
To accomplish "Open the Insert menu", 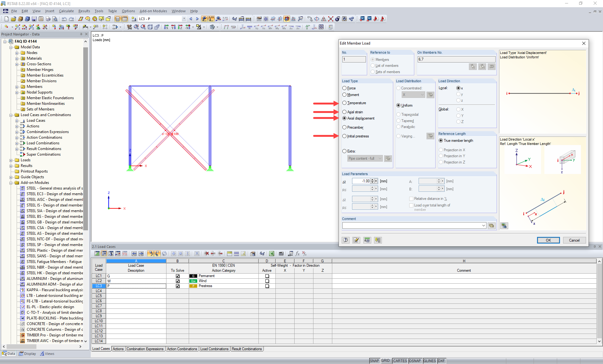I will [x=50, y=11].
